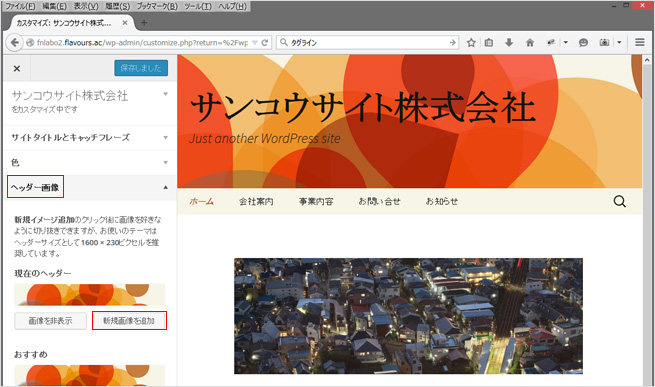Expand the サンコウサイト株式会社 theme panel arrow
Image resolution: width=655 pixels, height=387 pixels.
tap(165, 94)
